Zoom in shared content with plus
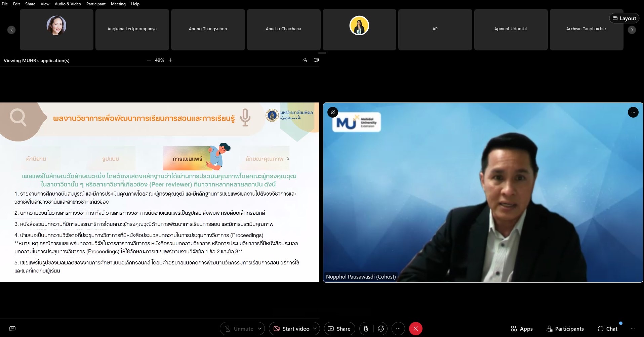 [x=170, y=60]
